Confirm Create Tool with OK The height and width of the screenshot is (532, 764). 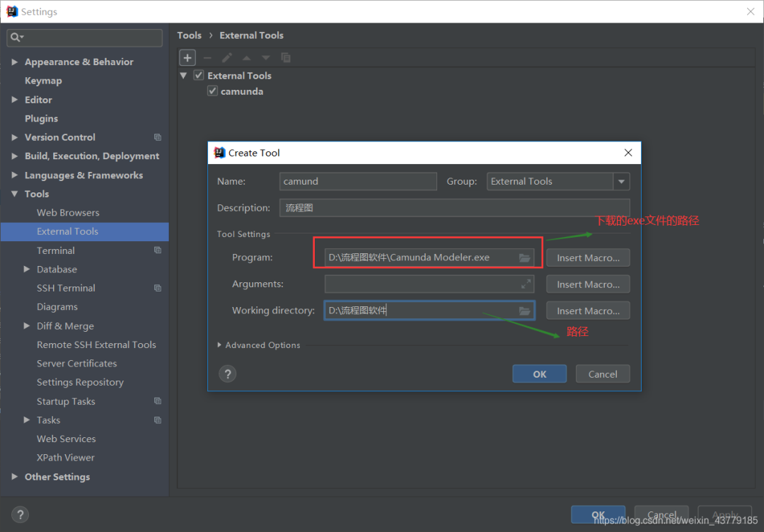(539, 374)
